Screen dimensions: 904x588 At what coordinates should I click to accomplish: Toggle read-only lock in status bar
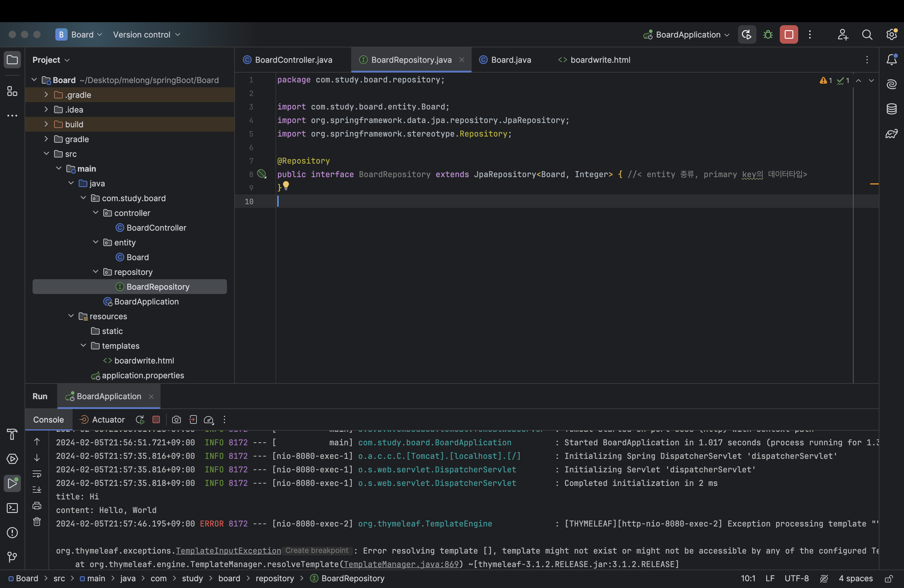[888, 578]
